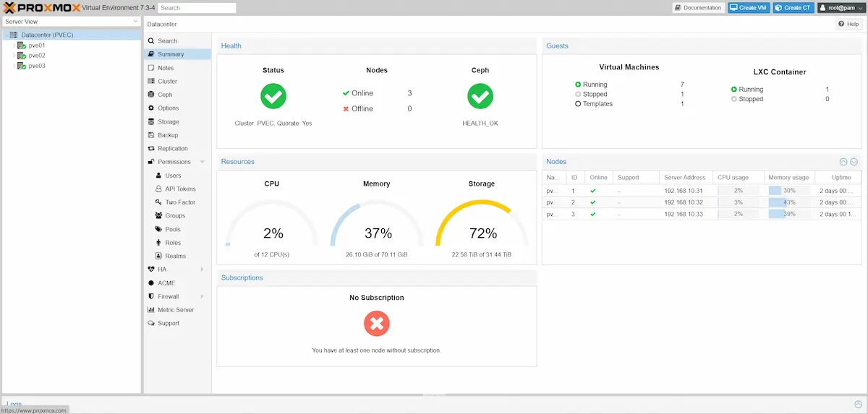The height and width of the screenshot is (414, 868).
Task: Click the Ceph HEALTH_OK check icon
Action: (480, 96)
